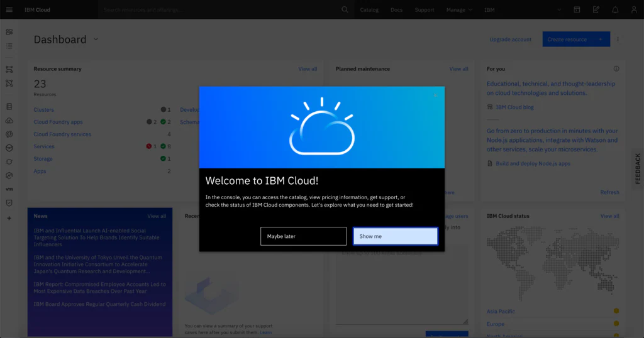Screen dimensions: 644x338
Task: Open the Apps resource link
Action: (x=40, y=172)
